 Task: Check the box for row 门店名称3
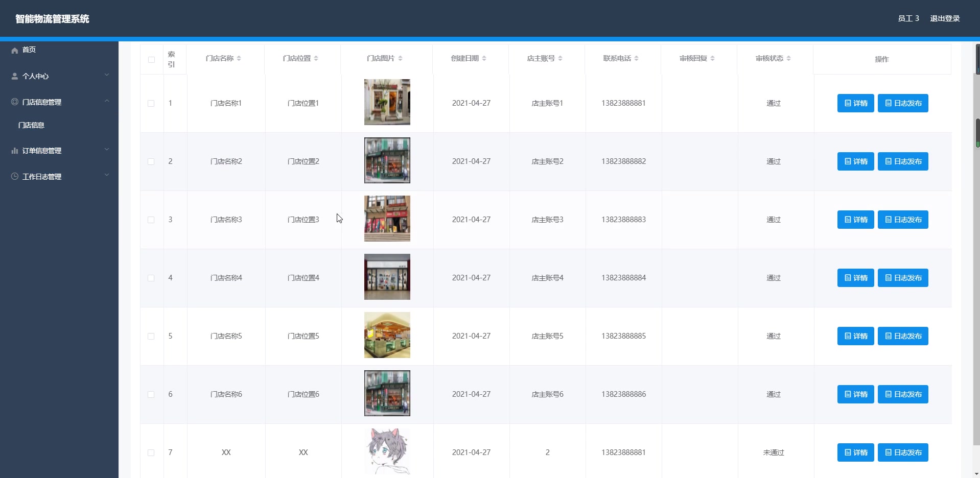pos(151,220)
